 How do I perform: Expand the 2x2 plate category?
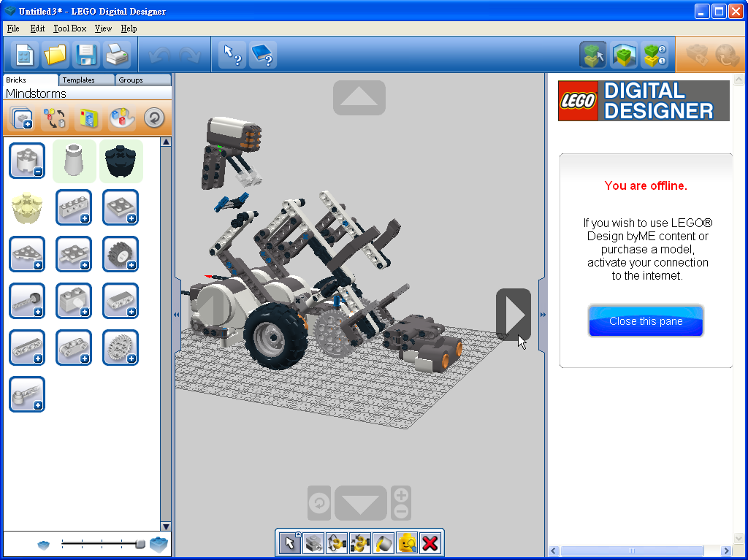[121, 207]
